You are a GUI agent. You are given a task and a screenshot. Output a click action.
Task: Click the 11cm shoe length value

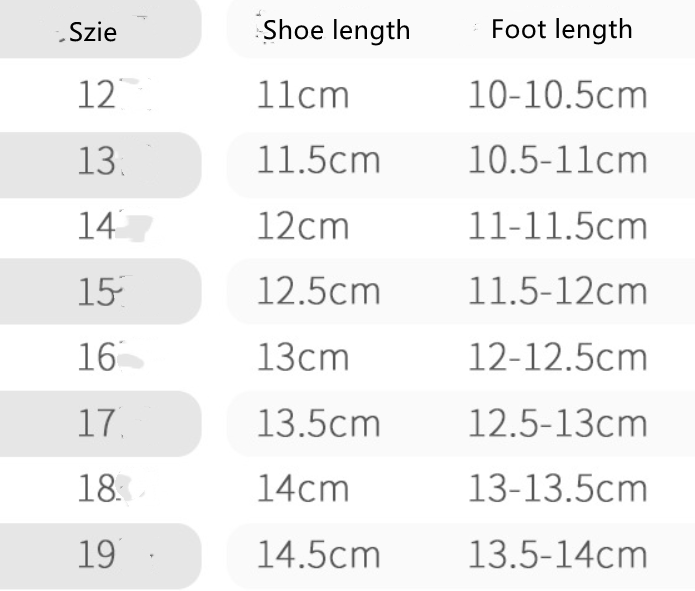point(303,95)
